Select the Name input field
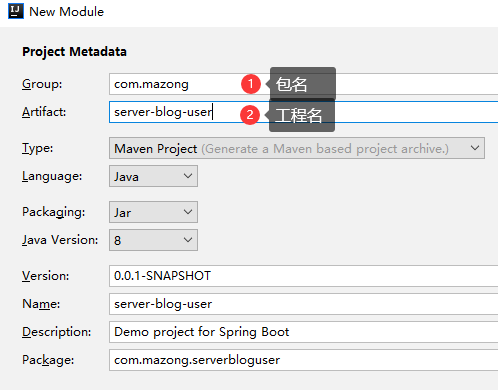Viewport: 498px width, 390px height. (303, 304)
